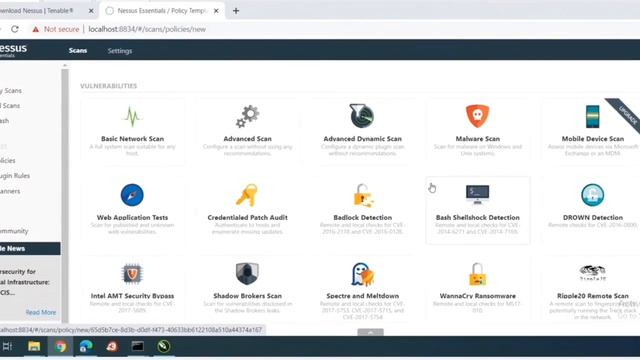Image resolution: width=640 pixels, height=360 pixels.
Task: Open the Trash sidebar item
Action: tap(4, 121)
